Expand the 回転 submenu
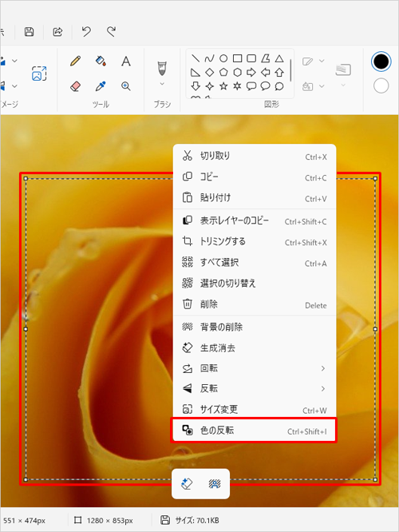The width and height of the screenshot is (399, 532). click(255, 368)
